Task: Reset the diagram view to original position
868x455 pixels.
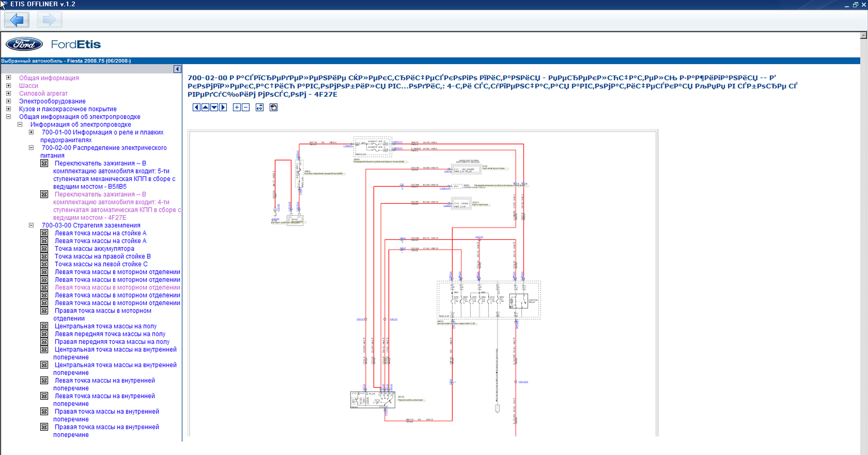Action: tap(260, 107)
